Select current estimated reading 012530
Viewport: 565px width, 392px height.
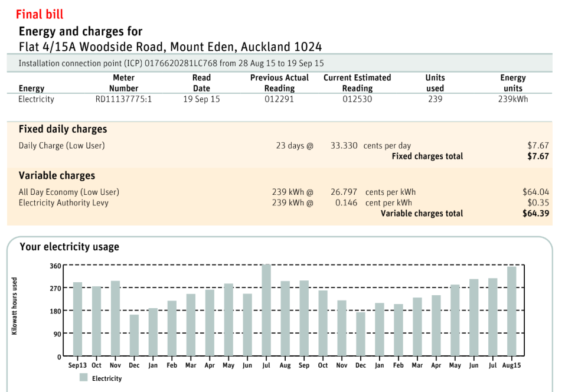(x=357, y=99)
